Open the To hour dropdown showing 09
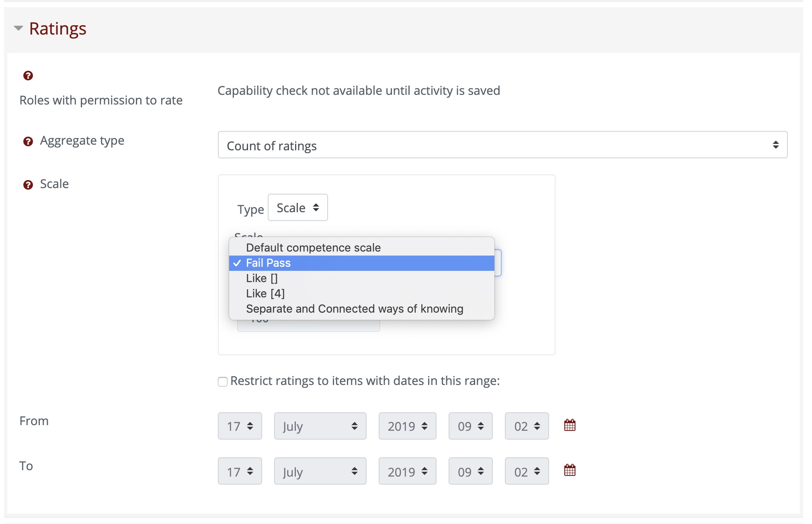Screen dimensions: 812x524 [470, 471]
